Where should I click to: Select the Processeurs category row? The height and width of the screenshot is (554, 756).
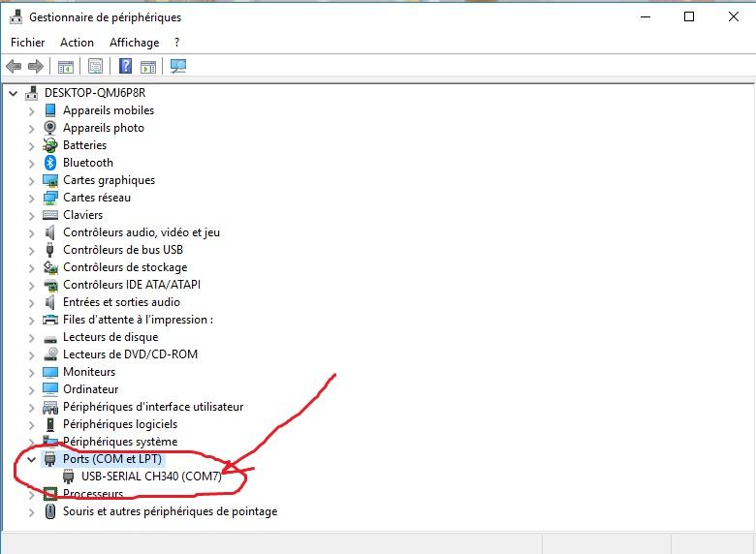(x=93, y=494)
